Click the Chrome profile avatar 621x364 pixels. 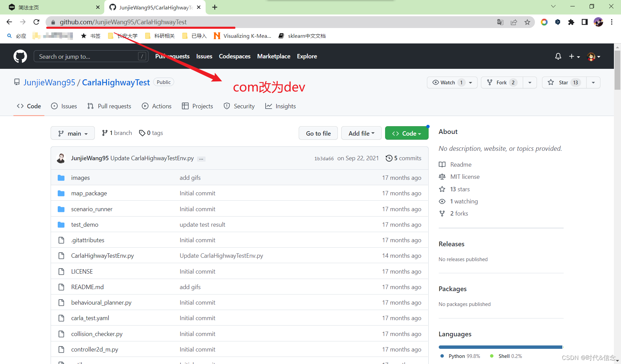[x=598, y=22]
